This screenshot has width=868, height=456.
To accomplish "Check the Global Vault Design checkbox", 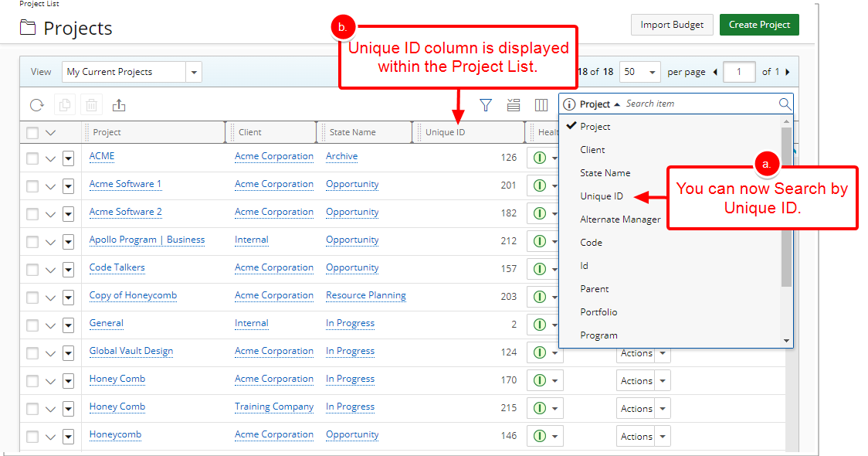I will point(32,353).
